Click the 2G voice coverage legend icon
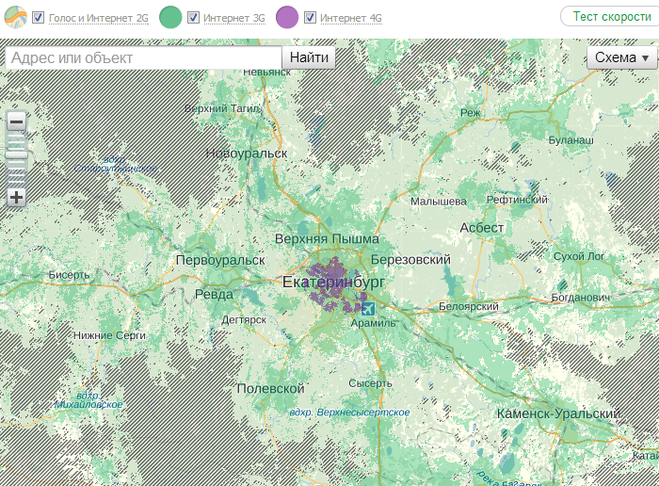Image resolution: width=659 pixels, height=486 pixels. pyautogui.click(x=15, y=17)
